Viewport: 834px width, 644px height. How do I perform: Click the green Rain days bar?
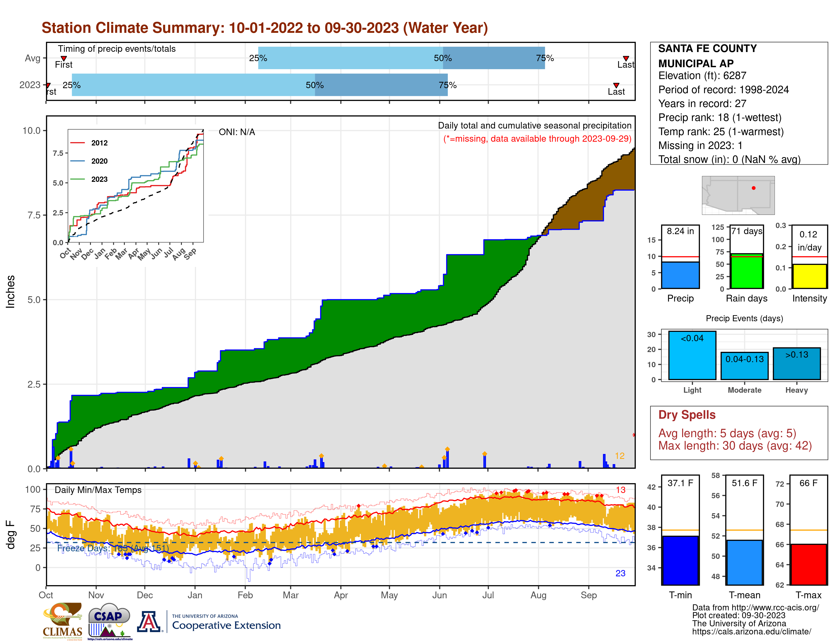[747, 271]
